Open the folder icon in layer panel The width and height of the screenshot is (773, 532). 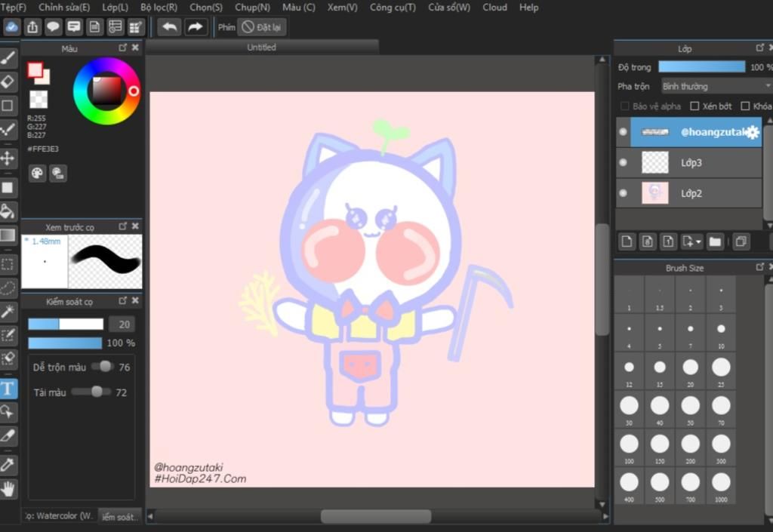coord(715,241)
